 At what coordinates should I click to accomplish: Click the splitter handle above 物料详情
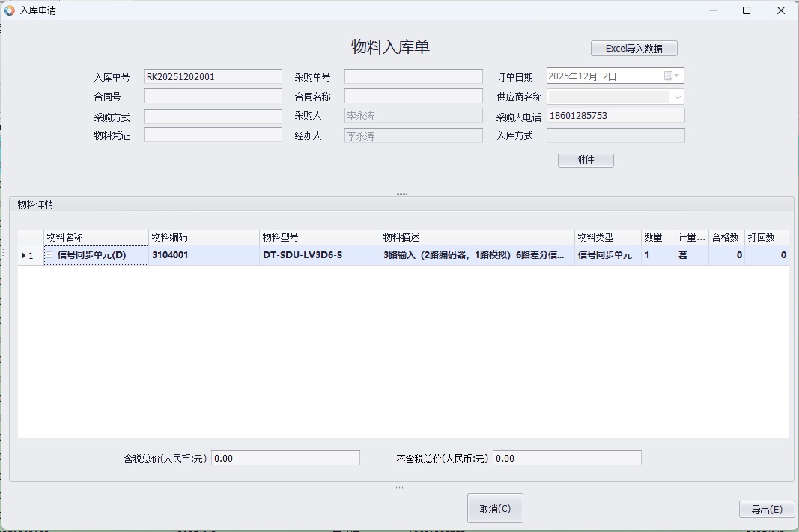coord(401,194)
